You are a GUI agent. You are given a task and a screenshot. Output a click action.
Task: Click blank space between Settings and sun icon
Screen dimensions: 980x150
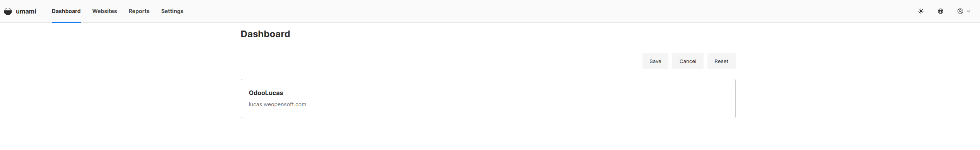click(541, 11)
